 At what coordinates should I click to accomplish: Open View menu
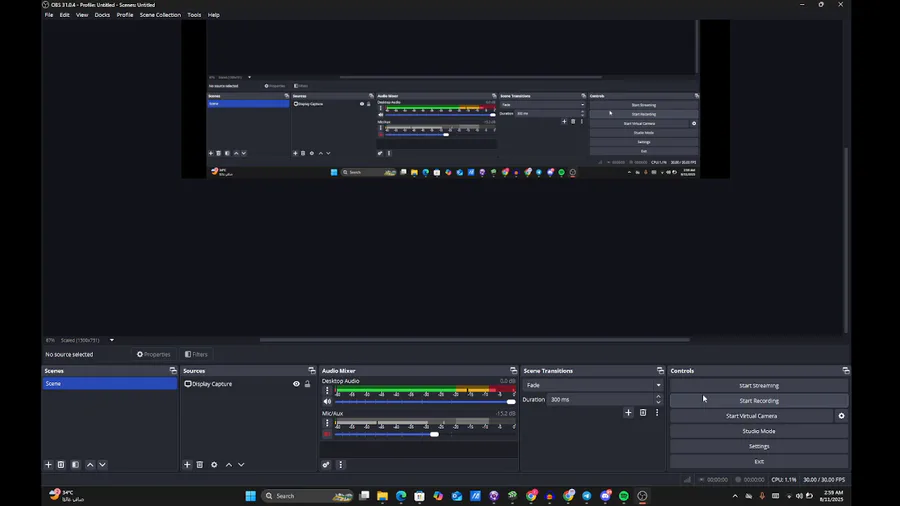(82, 15)
